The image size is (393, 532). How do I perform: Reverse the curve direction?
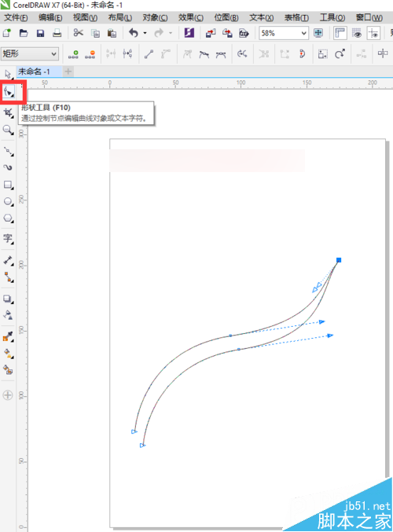(242, 53)
